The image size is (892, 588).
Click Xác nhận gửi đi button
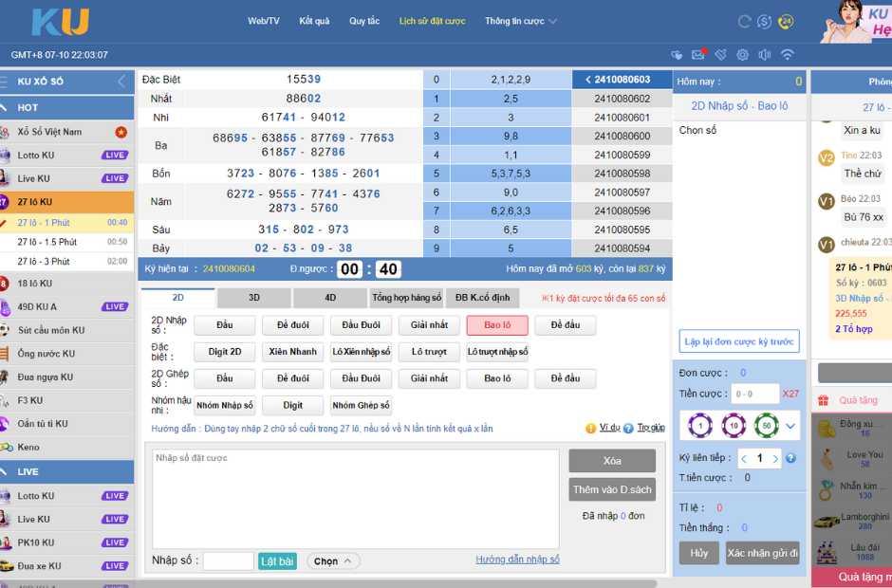(762, 553)
